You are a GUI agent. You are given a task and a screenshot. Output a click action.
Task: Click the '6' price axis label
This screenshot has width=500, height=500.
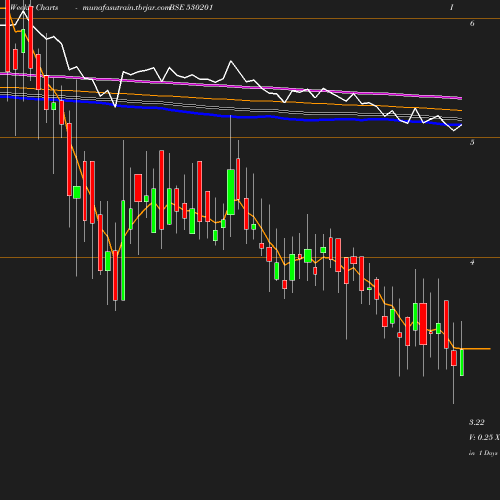click(x=472, y=23)
